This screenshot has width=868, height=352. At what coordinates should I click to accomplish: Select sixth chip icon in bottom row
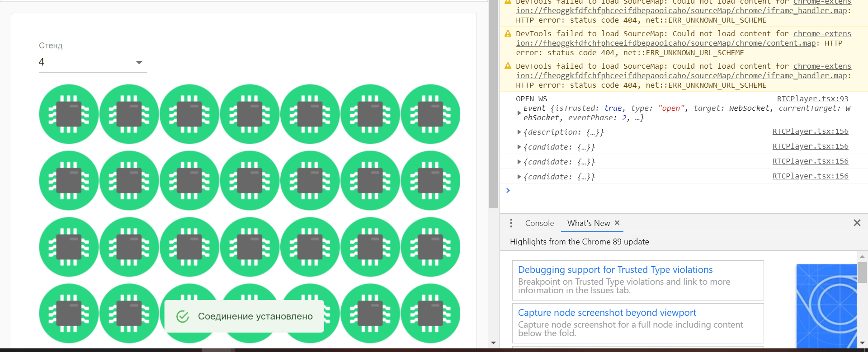click(370, 313)
